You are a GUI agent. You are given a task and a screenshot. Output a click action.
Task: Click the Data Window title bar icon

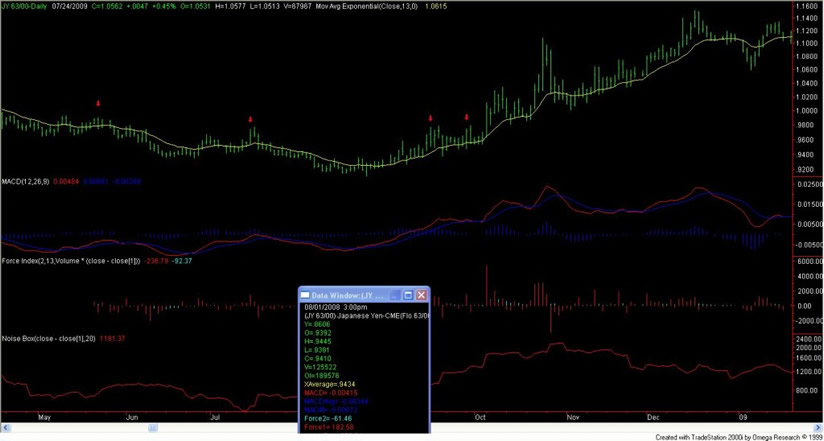click(x=306, y=296)
